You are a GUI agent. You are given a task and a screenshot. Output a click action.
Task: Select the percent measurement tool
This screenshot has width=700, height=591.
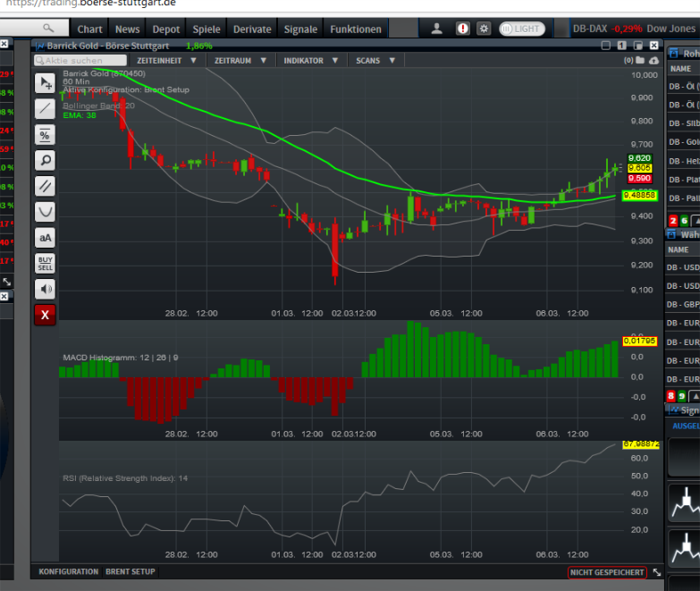click(45, 135)
